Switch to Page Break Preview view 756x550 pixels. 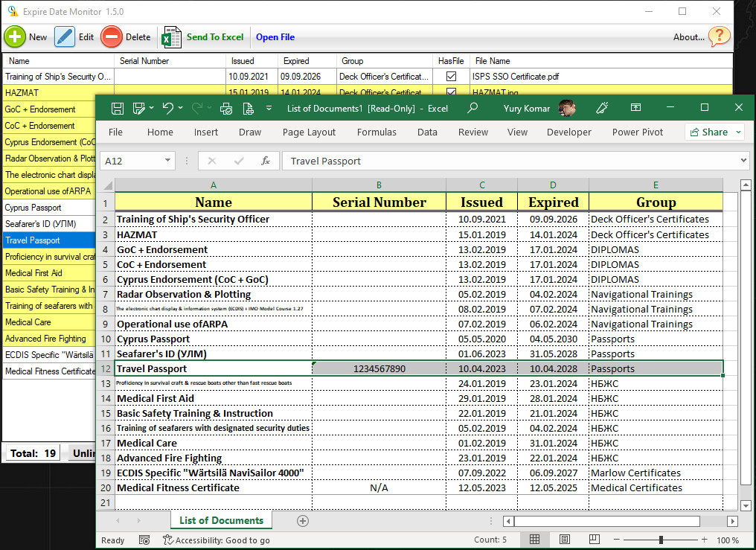pyautogui.click(x=594, y=540)
